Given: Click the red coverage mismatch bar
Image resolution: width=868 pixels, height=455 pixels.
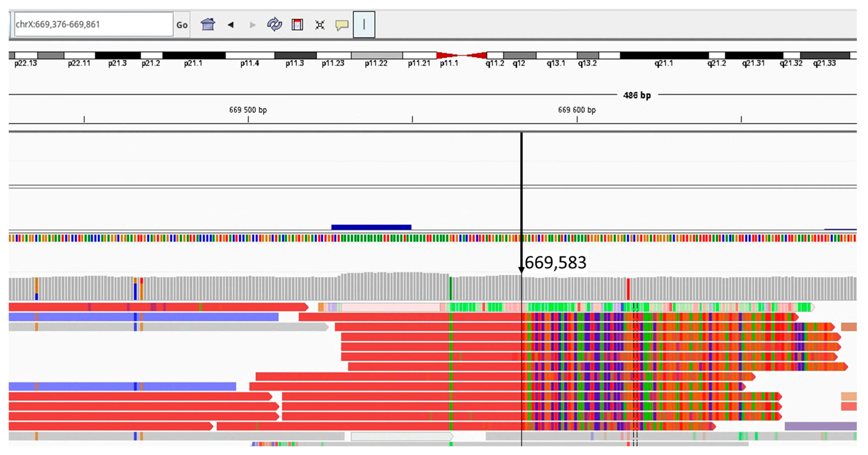Looking at the screenshot, I should [x=628, y=289].
